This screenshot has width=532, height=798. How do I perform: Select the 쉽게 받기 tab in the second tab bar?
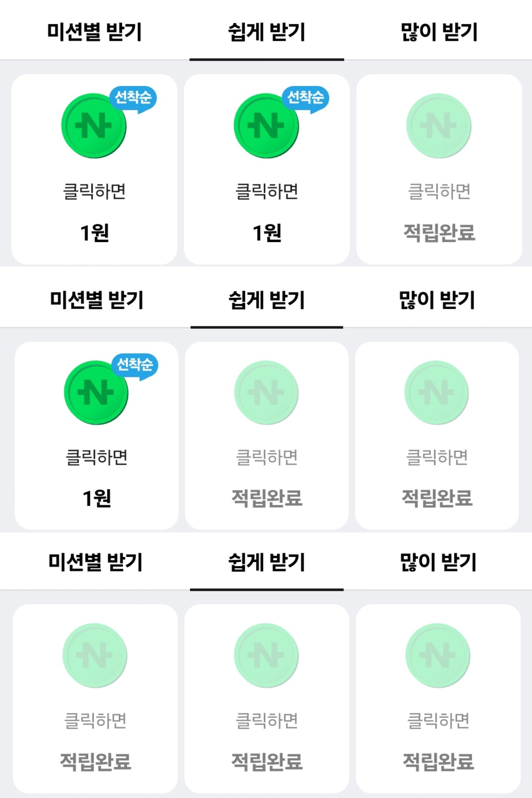point(266,300)
